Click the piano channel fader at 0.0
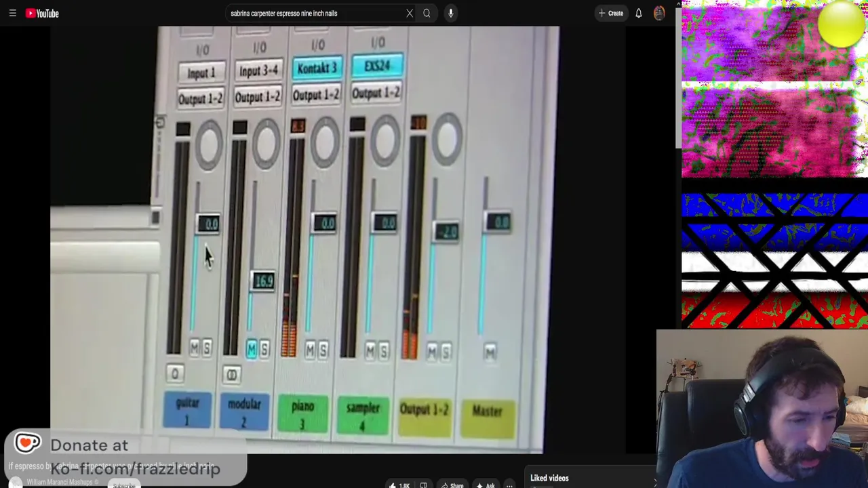Image resolution: width=868 pixels, height=488 pixels. [x=325, y=223]
